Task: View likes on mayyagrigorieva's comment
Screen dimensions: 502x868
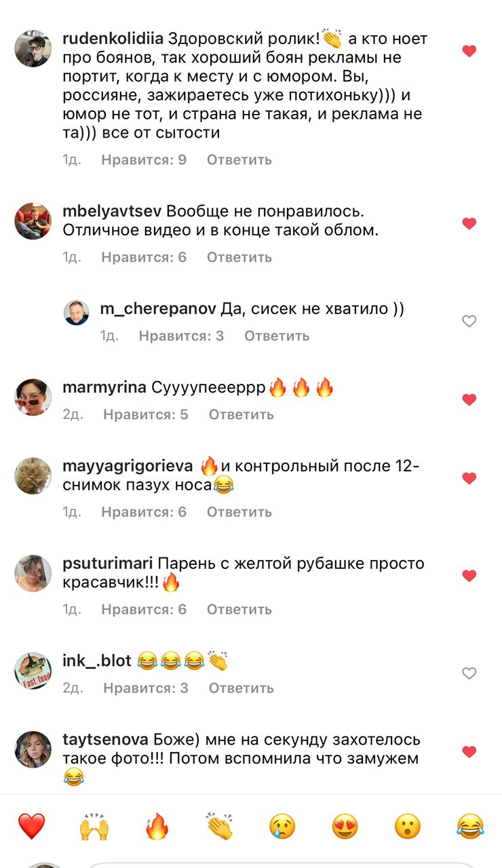Action: pyautogui.click(x=144, y=512)
